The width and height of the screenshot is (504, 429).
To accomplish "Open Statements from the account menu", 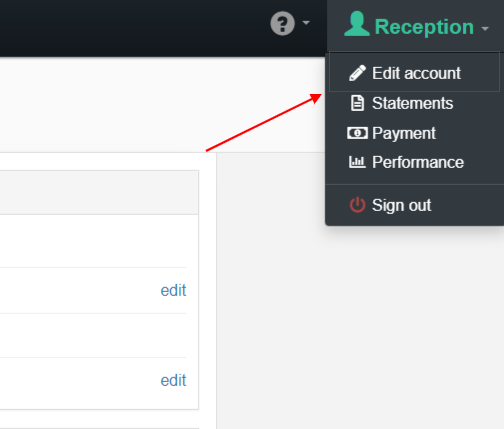I will click(x=414, y=103).
